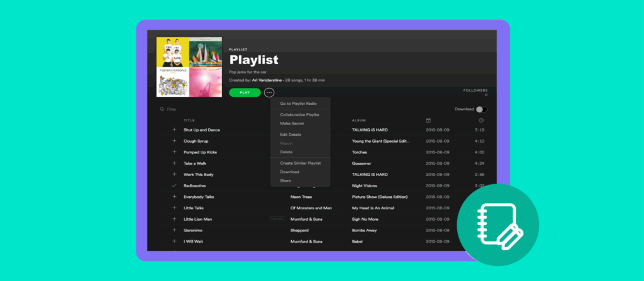Select the Radioactive track title
Viewport: 644px width, 281px height.
[195, 185]
